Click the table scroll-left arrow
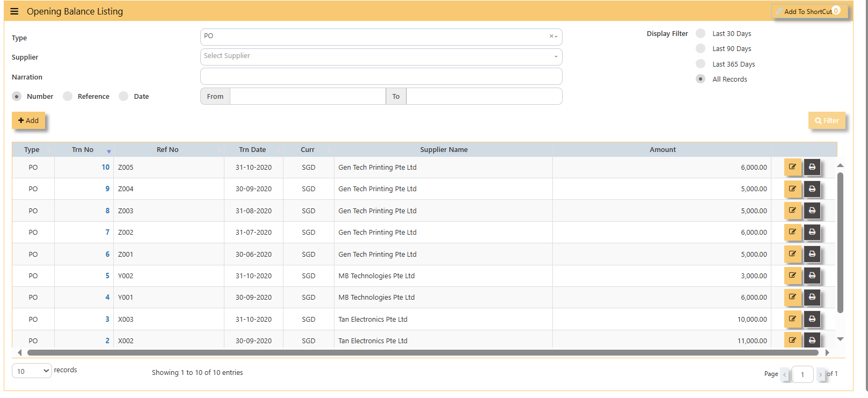The height and width of the screenshot is (398, 868). click(20, 352)
